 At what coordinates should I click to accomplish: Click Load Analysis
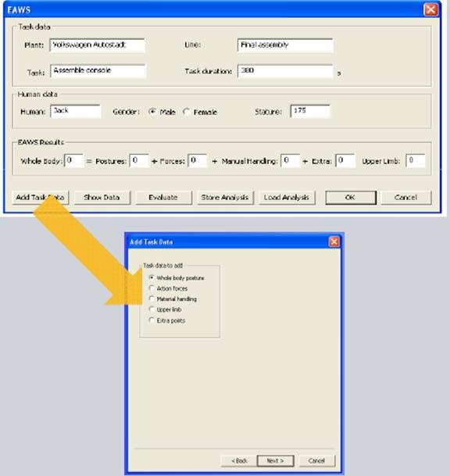287,198
